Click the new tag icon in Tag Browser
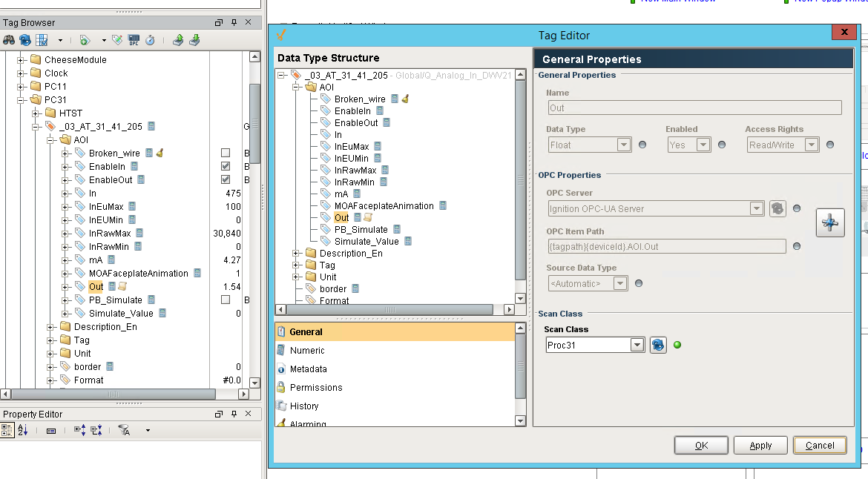This screenshot has width=868, height=479. 84,40
